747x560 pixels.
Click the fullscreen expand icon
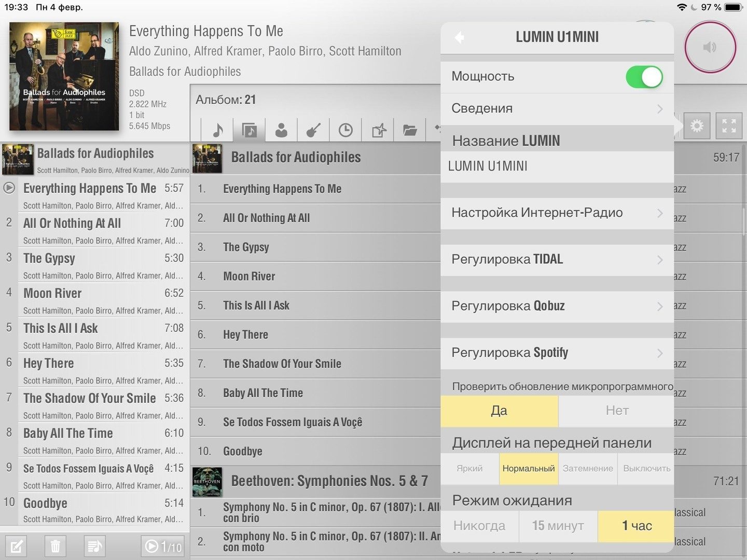point(729,126)
